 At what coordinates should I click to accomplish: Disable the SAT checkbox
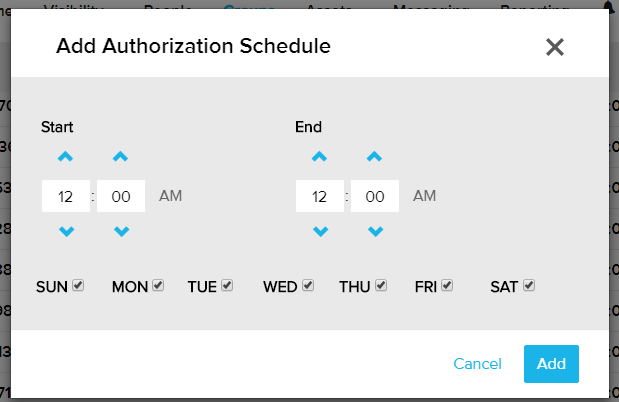point(529,286)
